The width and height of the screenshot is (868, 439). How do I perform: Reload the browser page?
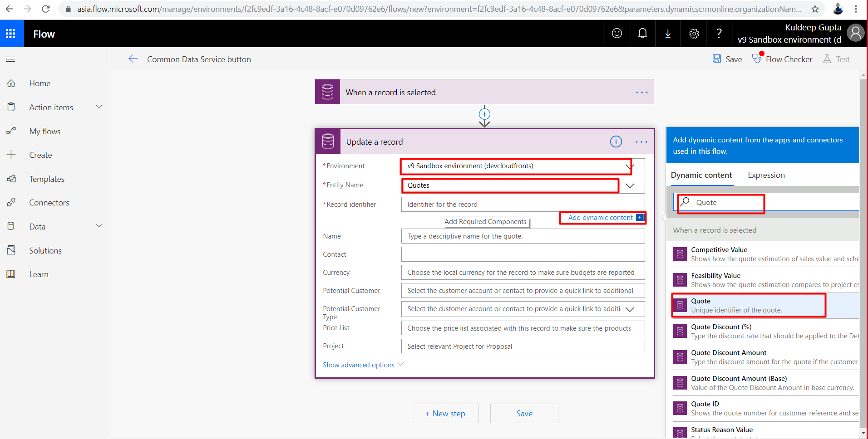point(46,9)
